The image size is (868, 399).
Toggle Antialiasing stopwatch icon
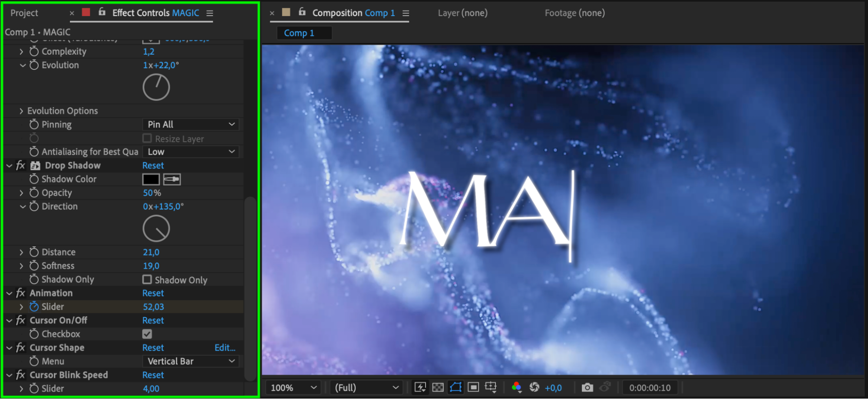point(34,152)
